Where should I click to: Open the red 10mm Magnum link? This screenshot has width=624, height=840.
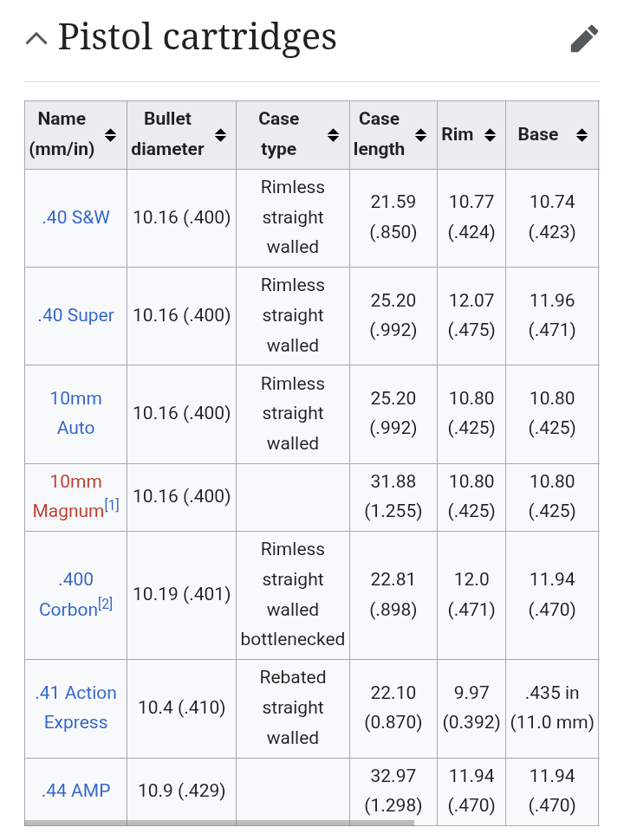[x=68, y=496]
